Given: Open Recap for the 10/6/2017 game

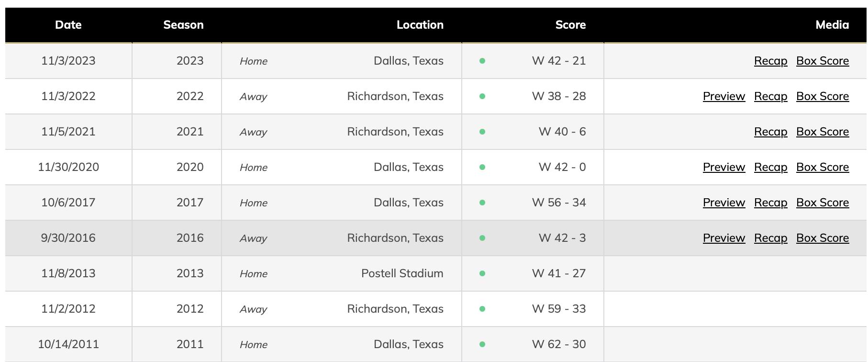Looking at the screenshot, I should coord(770,203).
